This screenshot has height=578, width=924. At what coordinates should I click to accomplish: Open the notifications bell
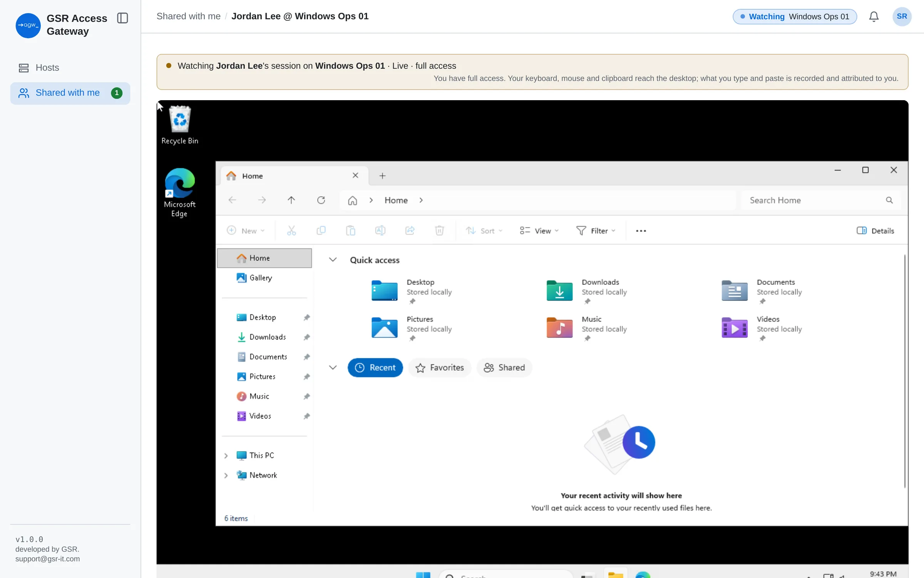[874, 17]
